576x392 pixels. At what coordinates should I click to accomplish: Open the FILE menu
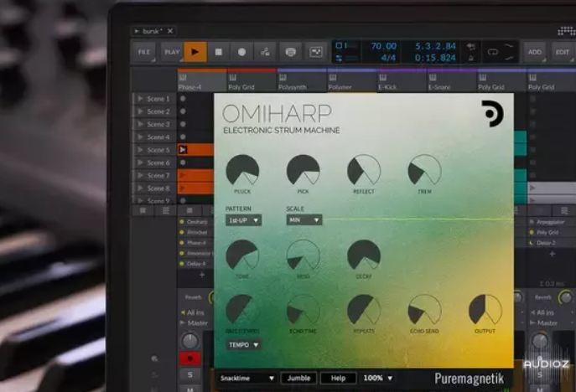(x=144, y=52)
